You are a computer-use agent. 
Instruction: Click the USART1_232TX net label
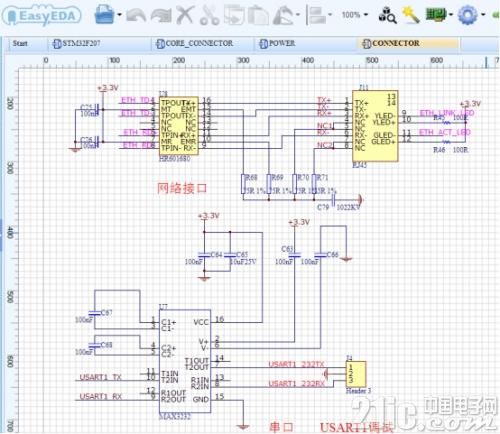pyautogui.click(x=296, y=364)
